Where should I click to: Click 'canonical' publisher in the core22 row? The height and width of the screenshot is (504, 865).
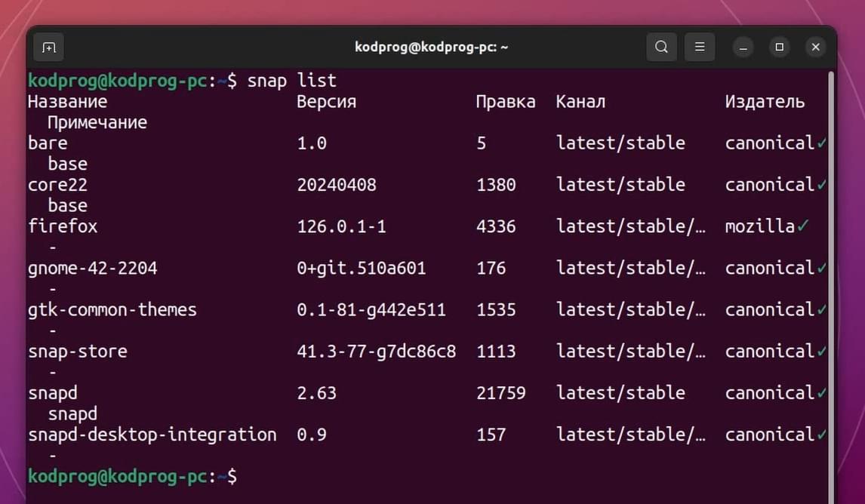[770, 186]
